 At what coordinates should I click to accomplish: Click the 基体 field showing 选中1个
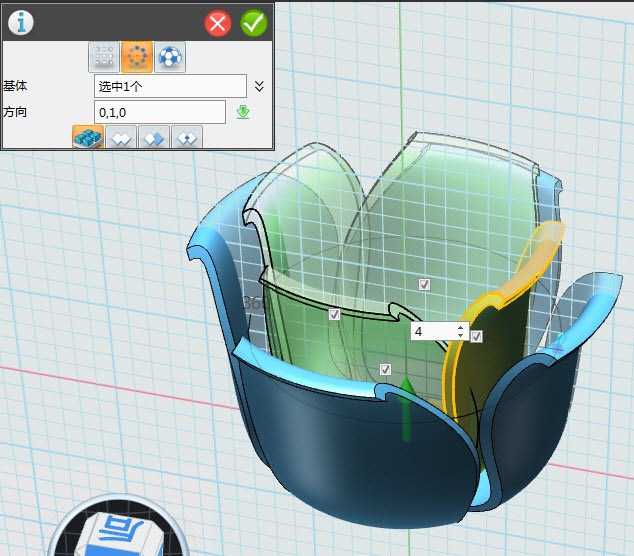pyautogui.click(x=170, y=86)
